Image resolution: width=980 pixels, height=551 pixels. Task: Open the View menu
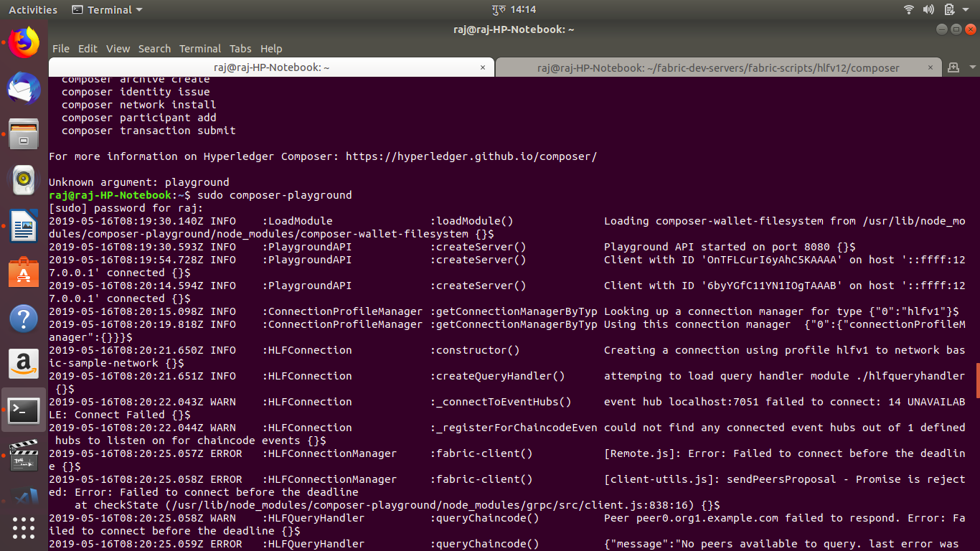(118, 49)
